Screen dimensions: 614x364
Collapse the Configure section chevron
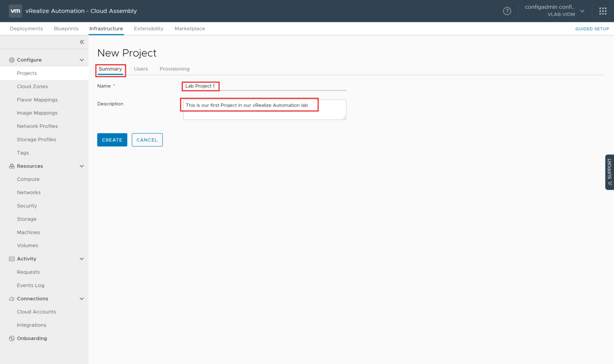tap(82, 60)
